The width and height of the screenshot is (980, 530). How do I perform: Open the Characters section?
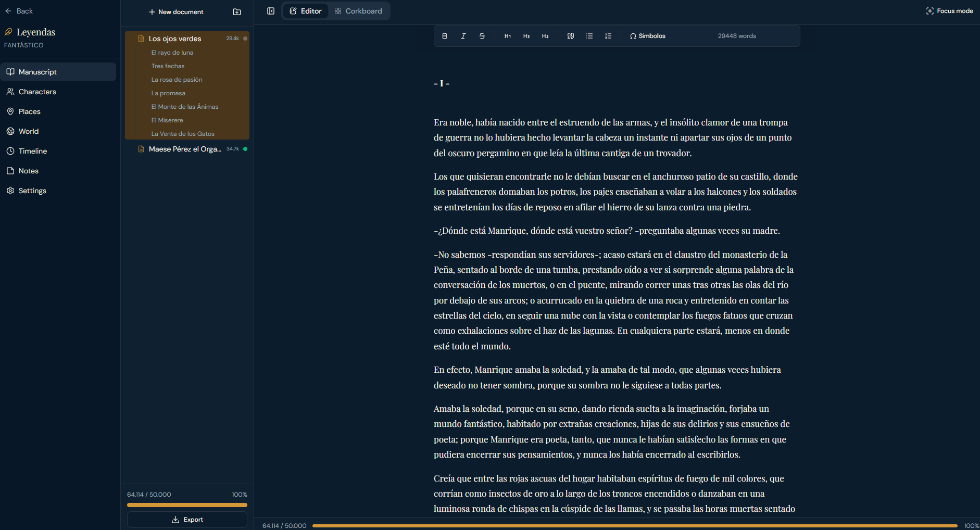tap(58, 92)
